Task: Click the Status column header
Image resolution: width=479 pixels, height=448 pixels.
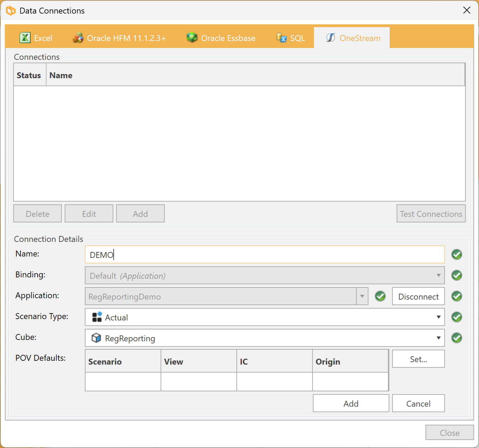Action: (29, 75)
